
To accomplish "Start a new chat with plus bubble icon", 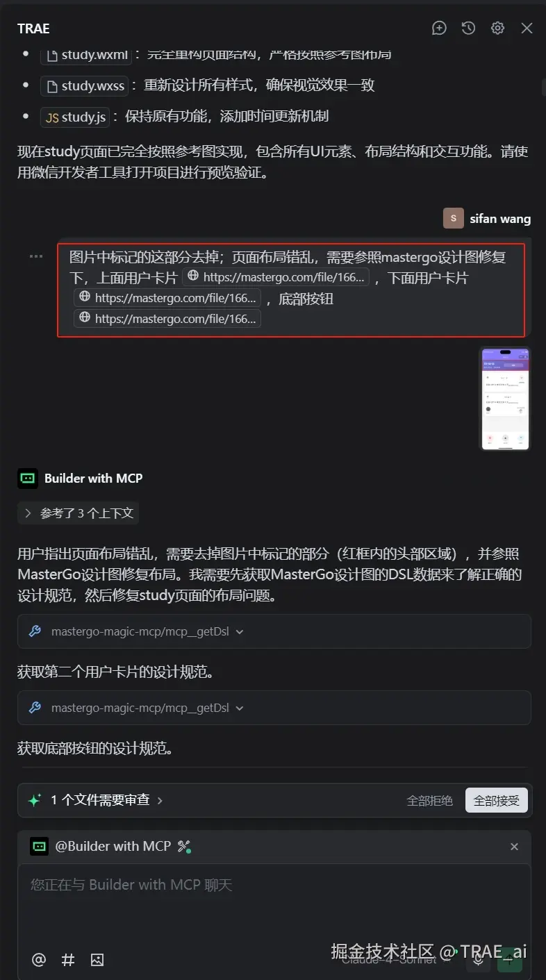I will (439, 28).
